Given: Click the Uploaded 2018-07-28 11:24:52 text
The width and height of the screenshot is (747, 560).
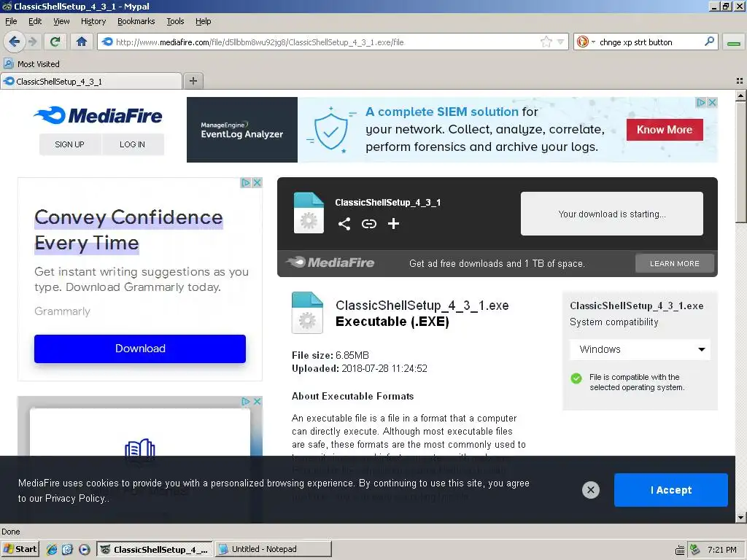Looking at the screenshot, I should pos(359,368).
